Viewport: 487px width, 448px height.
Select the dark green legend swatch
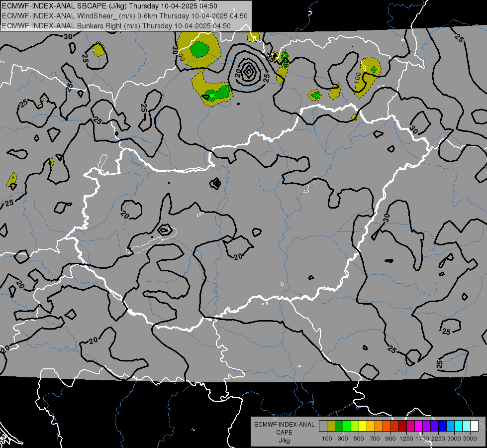339,426
